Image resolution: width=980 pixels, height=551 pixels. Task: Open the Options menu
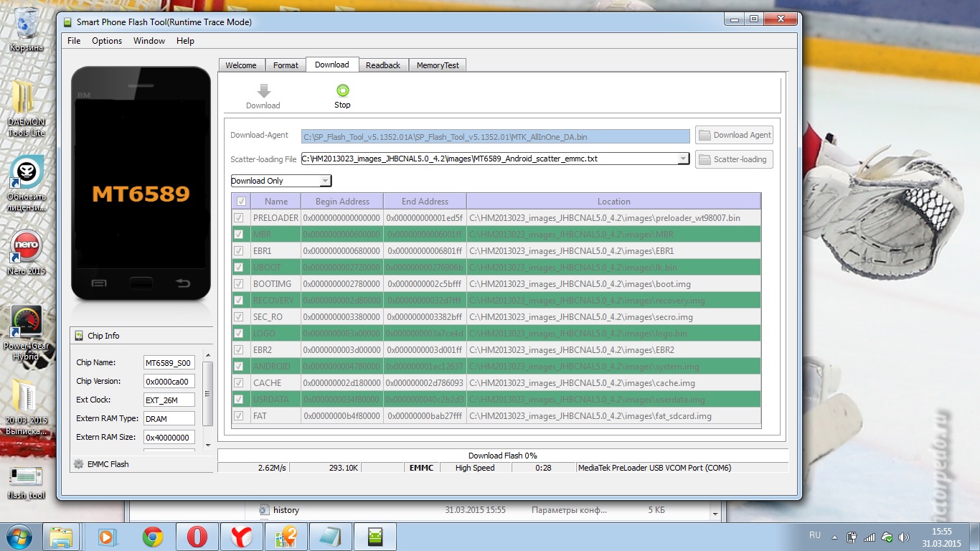click(107, 41)
